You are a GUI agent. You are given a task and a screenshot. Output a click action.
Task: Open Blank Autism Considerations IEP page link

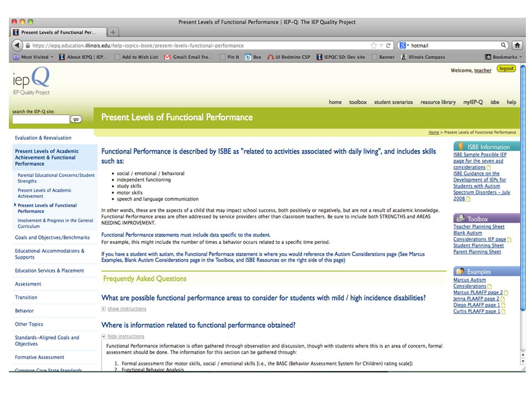479,236
